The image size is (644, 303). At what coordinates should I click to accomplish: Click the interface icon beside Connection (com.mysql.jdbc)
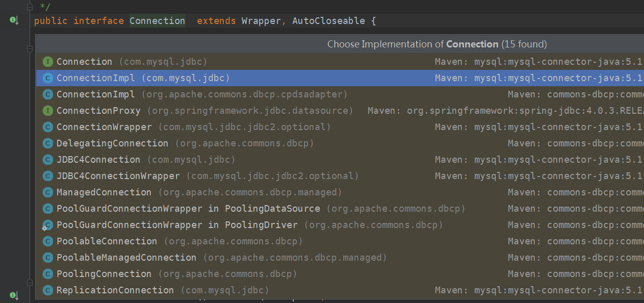[47, 62]
